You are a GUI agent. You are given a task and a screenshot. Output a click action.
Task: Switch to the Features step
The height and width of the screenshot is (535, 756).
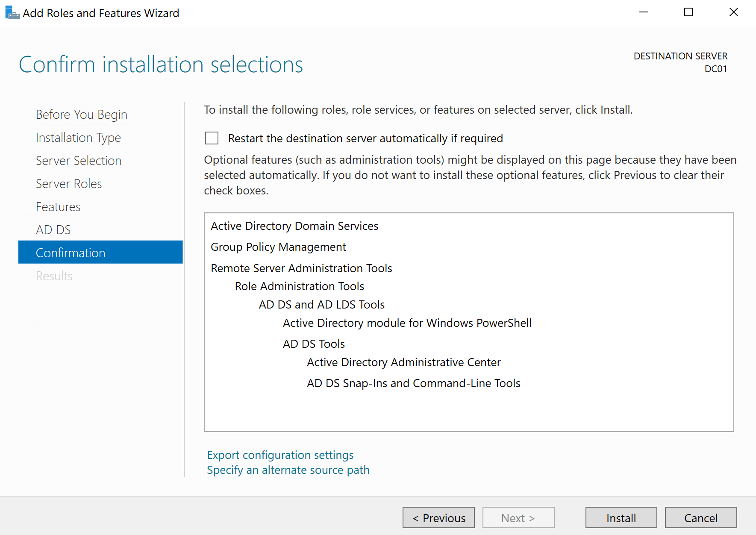(x=58, y=206)
